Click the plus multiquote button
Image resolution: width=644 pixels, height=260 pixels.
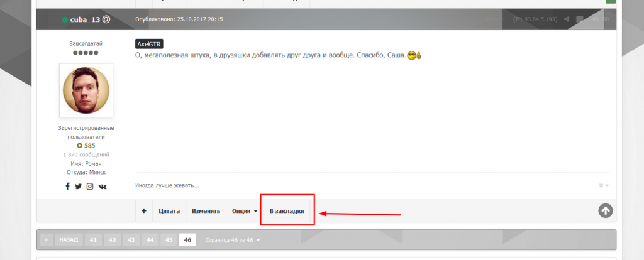click(x=144, y=211)
